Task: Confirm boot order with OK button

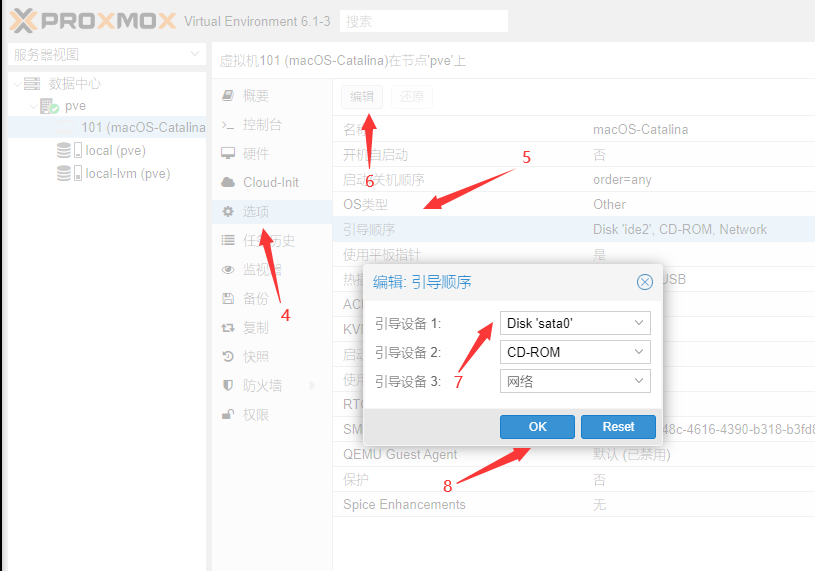Action: (x=537, y=427)
